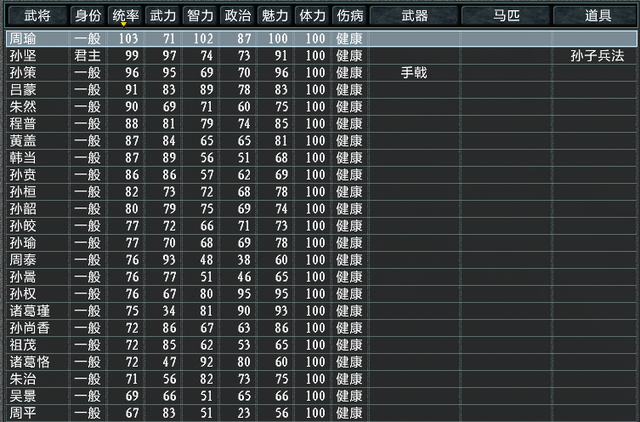Image resolution: width=640 pixels, height=422 pixels.
Task: Sort by 政治 column header
Action: pyautogui.click(x=238, y=16)
